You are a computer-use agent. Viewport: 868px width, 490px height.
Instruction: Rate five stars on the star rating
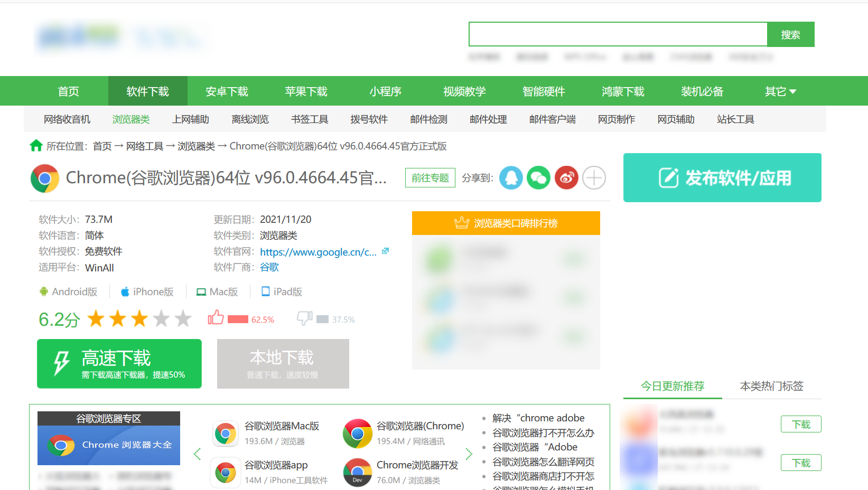point(182,318)
